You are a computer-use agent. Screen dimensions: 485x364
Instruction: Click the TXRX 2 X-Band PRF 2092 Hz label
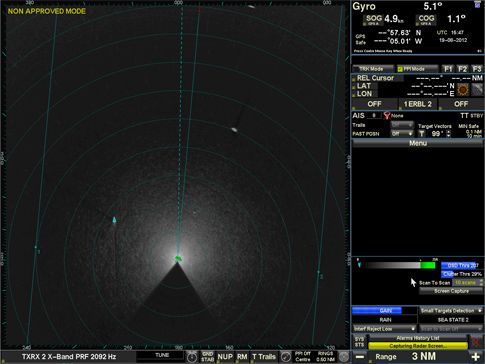[69, 357]
